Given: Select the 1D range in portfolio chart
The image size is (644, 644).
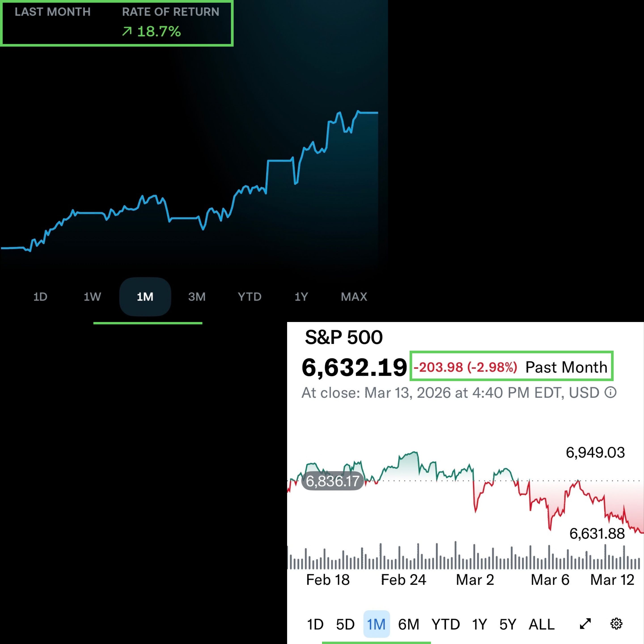Looking at the screenshot, I should 40,297.
